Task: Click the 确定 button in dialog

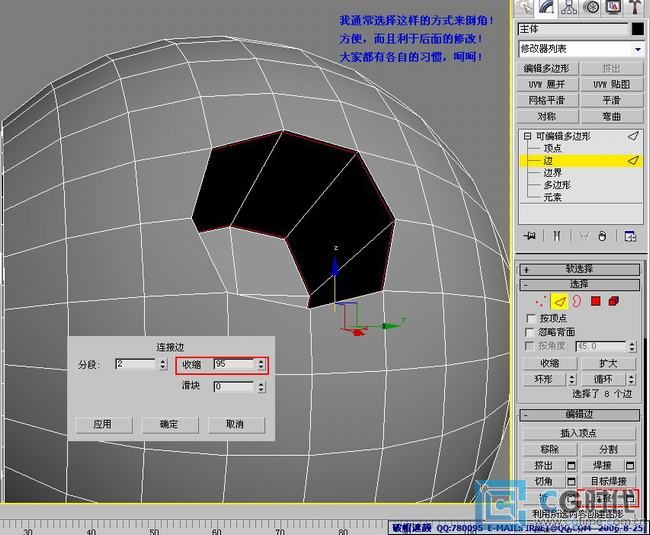Action: [170, 425]
